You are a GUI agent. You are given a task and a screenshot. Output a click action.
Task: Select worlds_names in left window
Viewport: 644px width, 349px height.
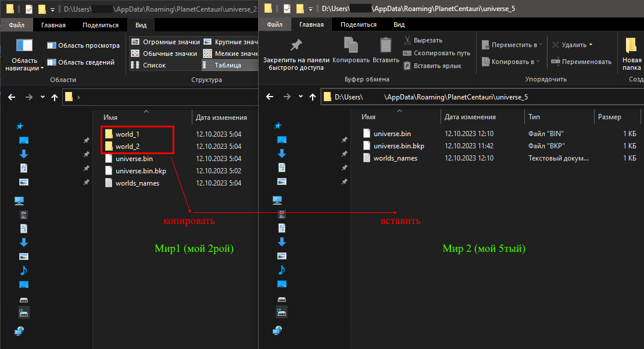132,183
